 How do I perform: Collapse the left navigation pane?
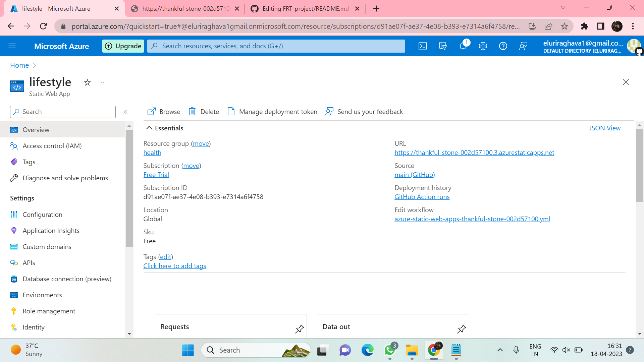(126, 112)
